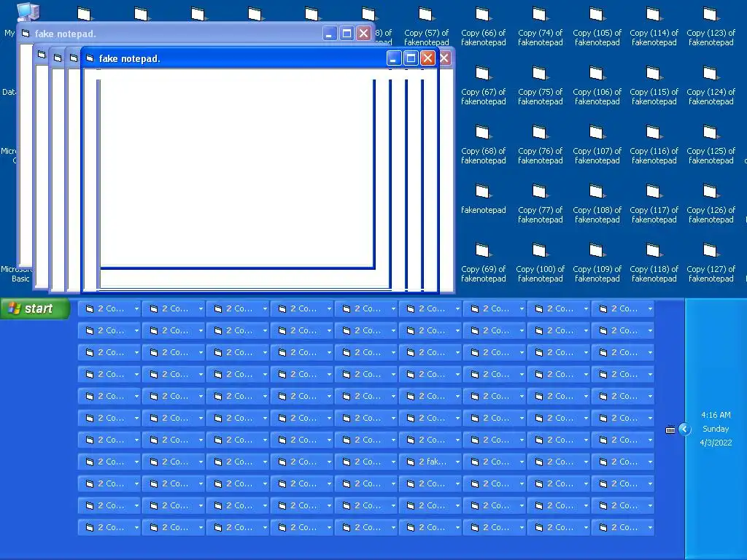Select the Copy (108) of fakenotepad folder
The image size is (747, 560).
point(597,204)
